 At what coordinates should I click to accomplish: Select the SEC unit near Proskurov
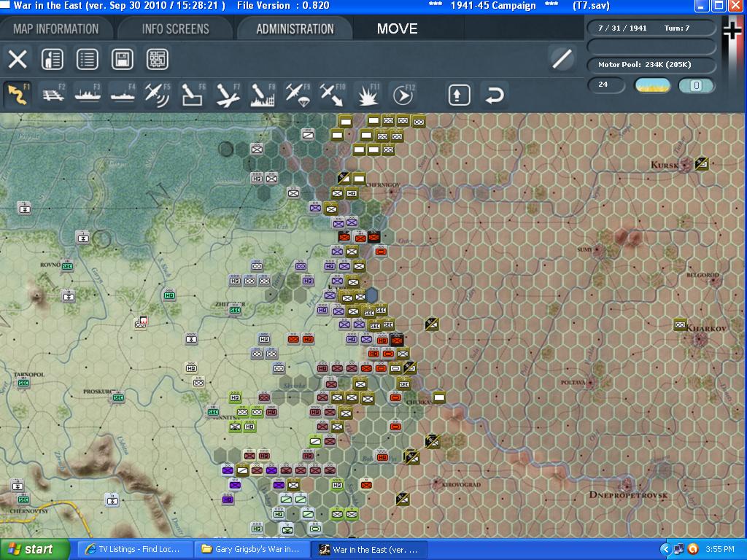coord(118,397)
